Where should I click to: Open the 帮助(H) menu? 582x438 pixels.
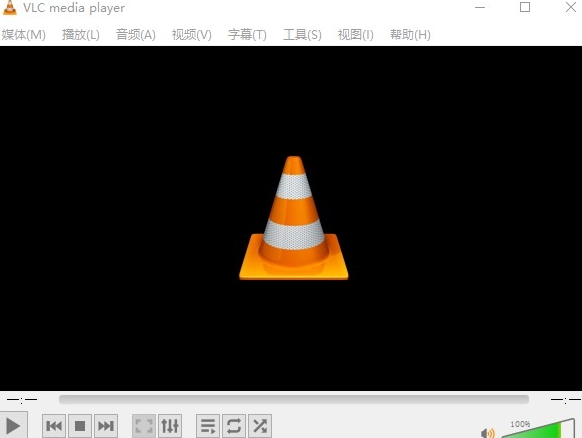pos(410,35)
